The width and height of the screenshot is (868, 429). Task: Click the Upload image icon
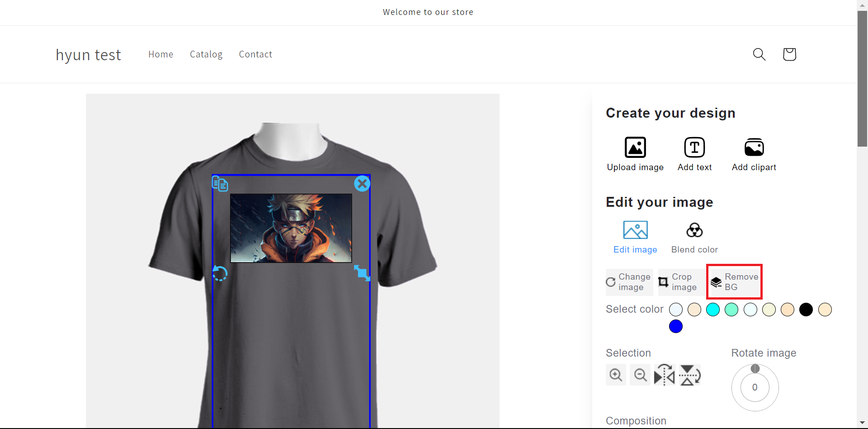pos(635,148)
